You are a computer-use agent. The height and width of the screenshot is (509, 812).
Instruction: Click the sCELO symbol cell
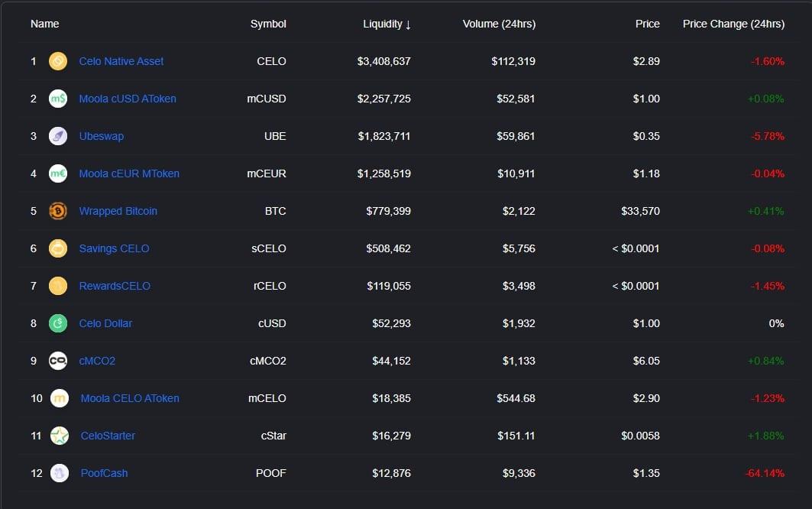269,248
